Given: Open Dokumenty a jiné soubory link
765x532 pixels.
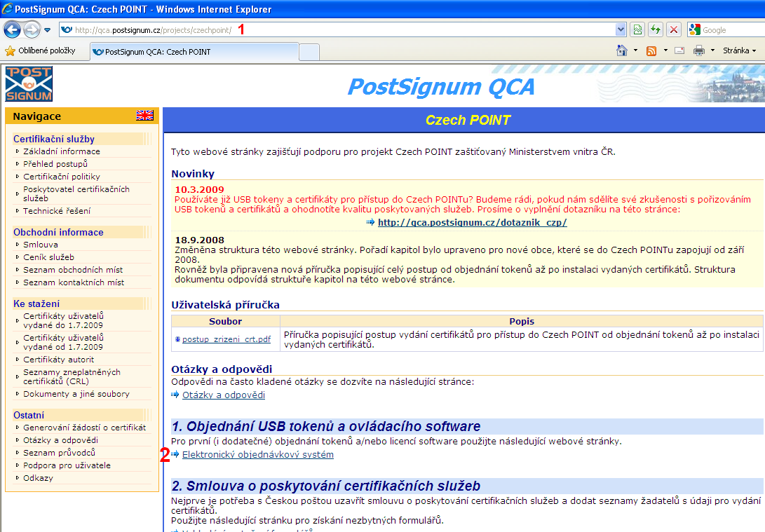Looking at the screenshot, I should (x=76, y=393).
